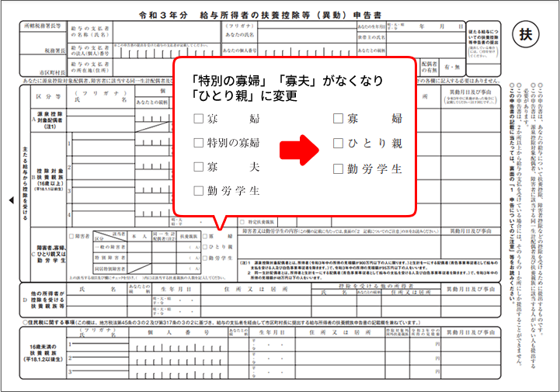560x392 pixels.
Task: Click the black triangle on left margin
Action: tap(9, 199)
